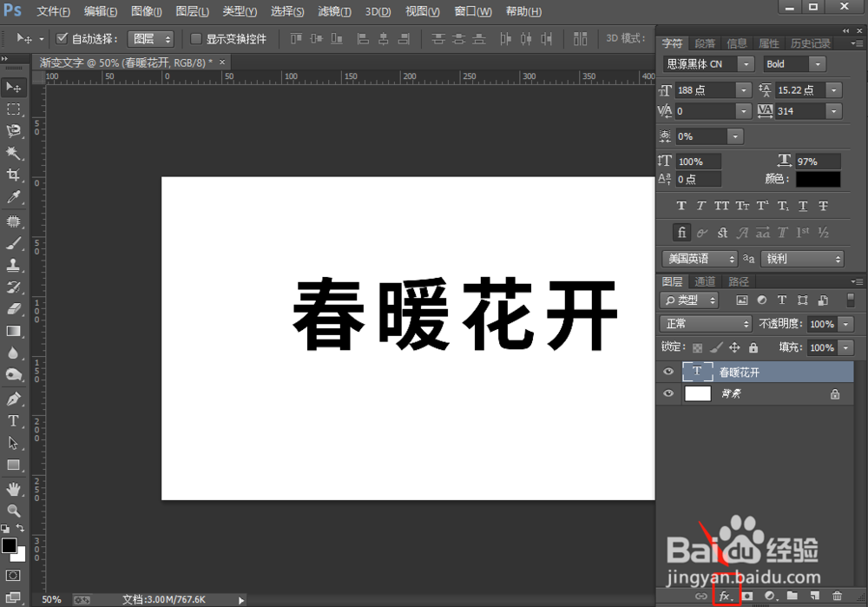Hide the Background layer
Image resolution: width=868 pixels, height=607 pixels.
[x=668, y=393]
